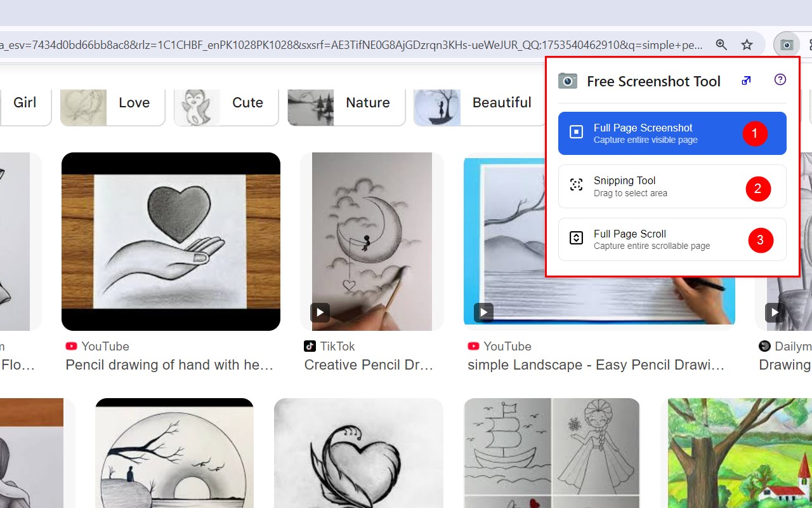
Task: Click the Dailymotion icon on the right
Action: (764, 346)
